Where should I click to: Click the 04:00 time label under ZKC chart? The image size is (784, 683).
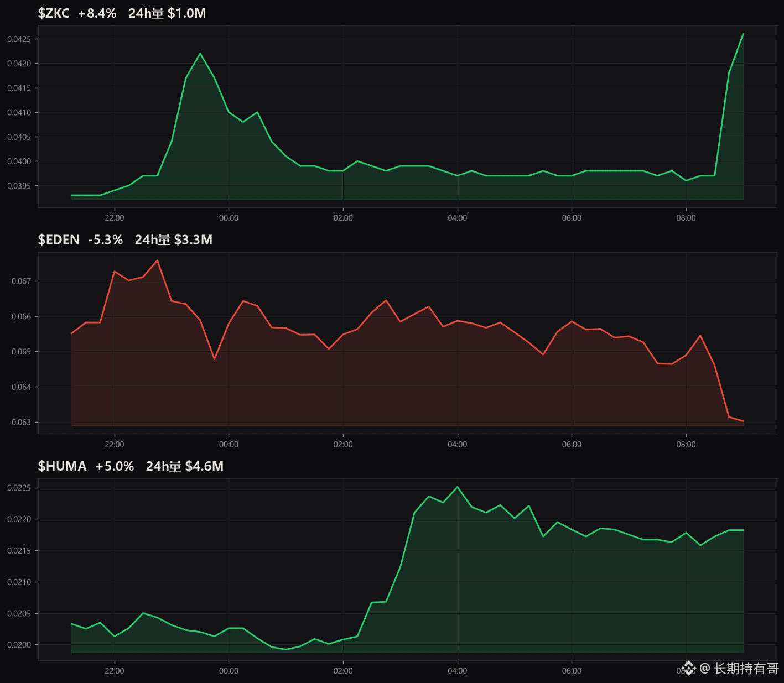pos(458,218)
